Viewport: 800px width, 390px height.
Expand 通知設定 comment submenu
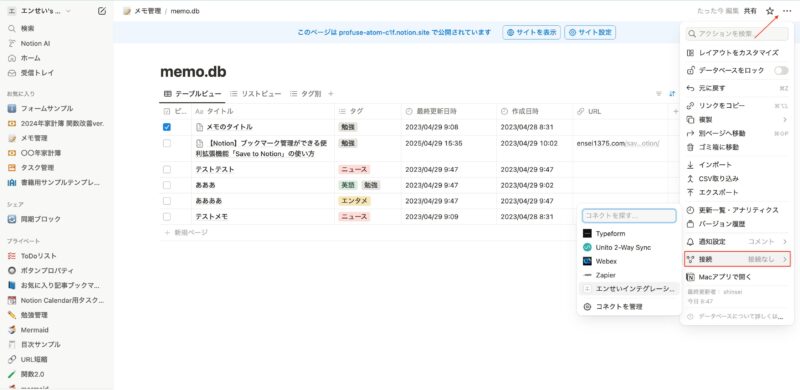[x=737, y=241]
